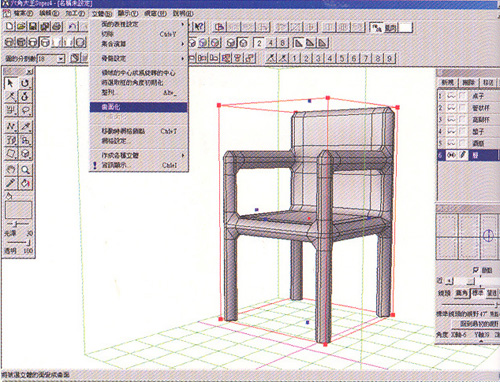This screenshot has height=382, width=500.
Task: Pick the hand pan tool
Action: click(x=11, y=169)
